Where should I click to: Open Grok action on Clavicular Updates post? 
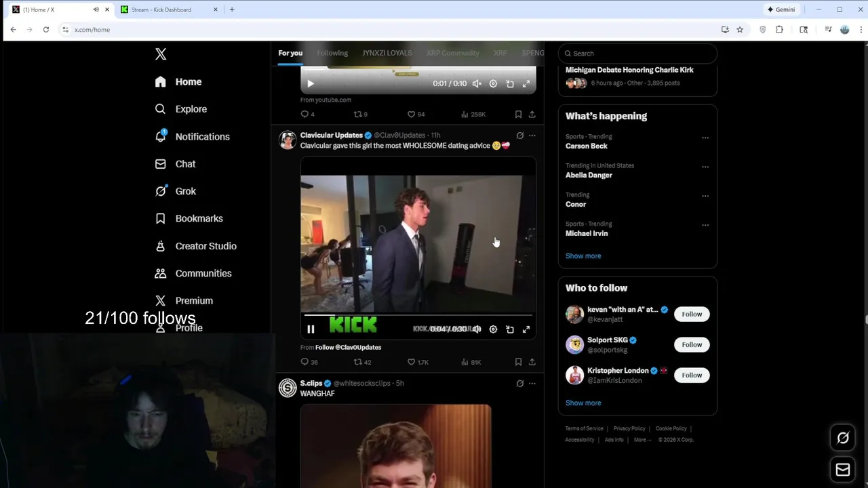pos(520,136)
